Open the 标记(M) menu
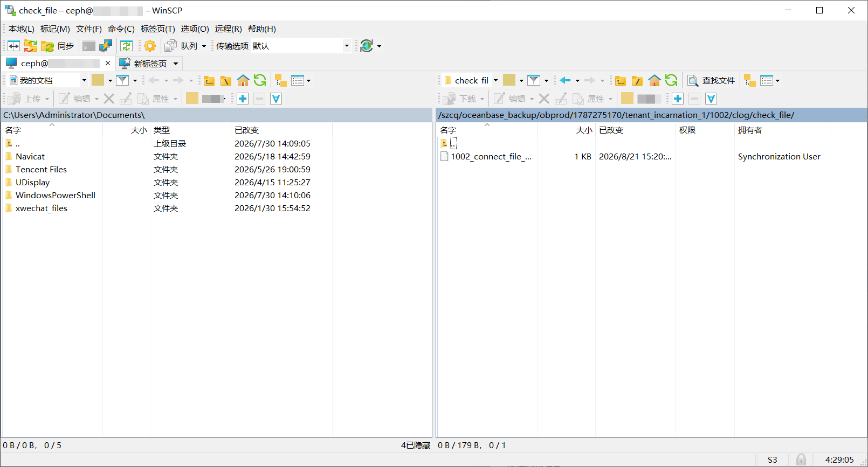Screen dimensions: 868x467 (55, 29)
